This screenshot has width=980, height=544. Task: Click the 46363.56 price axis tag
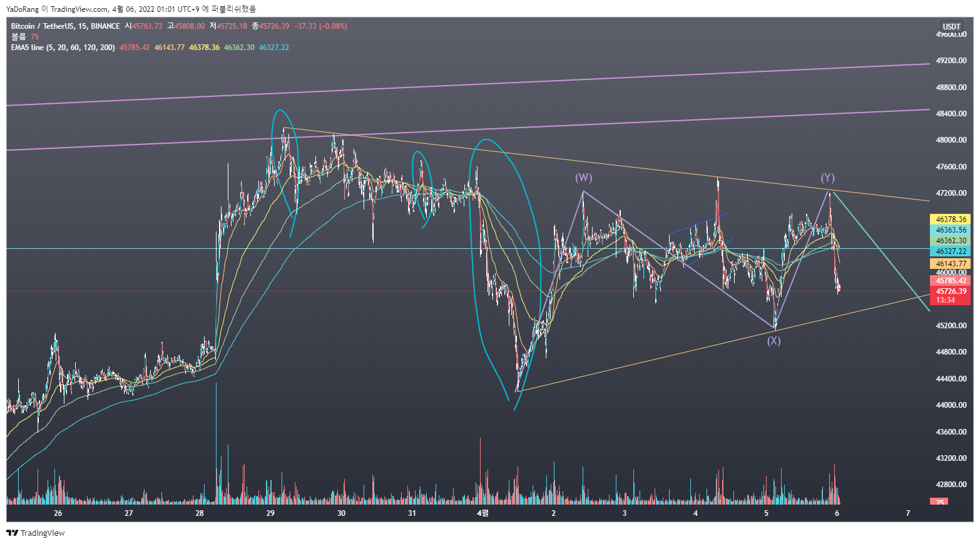951,230
